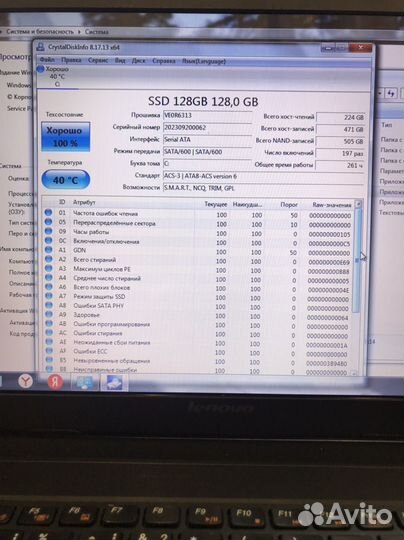This screenshot has height=540, width=404.
Task: Click the 40 °C temperature indicator
Action: tap(65, 179)
